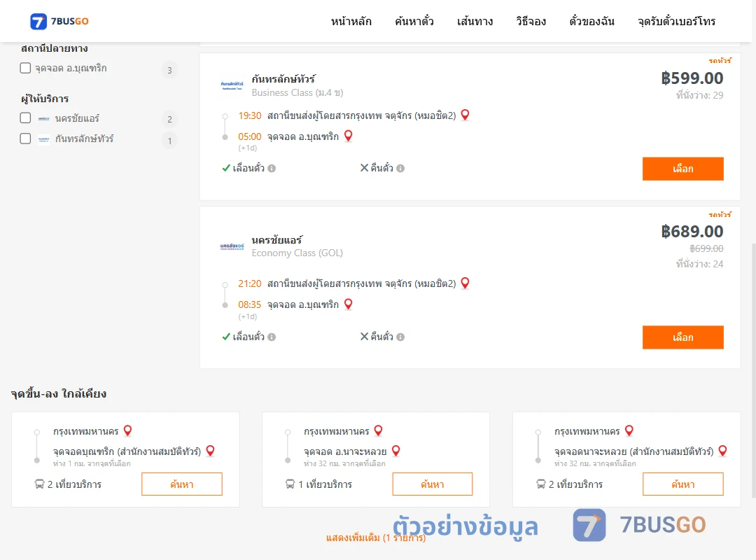Screen dimensions: 756x560
Task: Select the ฿599.00 กันทรลักษ์ทัวร์ trip
Action: tap(682, 169)
